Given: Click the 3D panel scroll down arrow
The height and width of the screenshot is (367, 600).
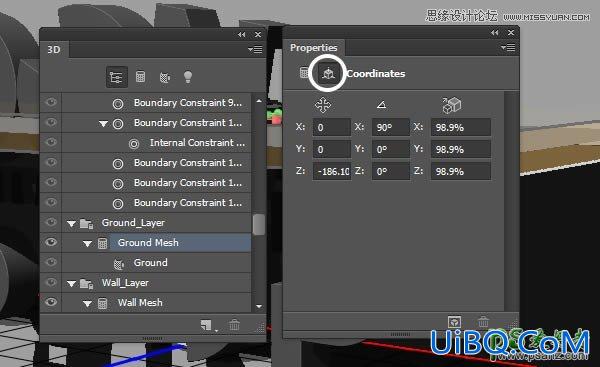Looking at the screenshot, I should [259, 306].
